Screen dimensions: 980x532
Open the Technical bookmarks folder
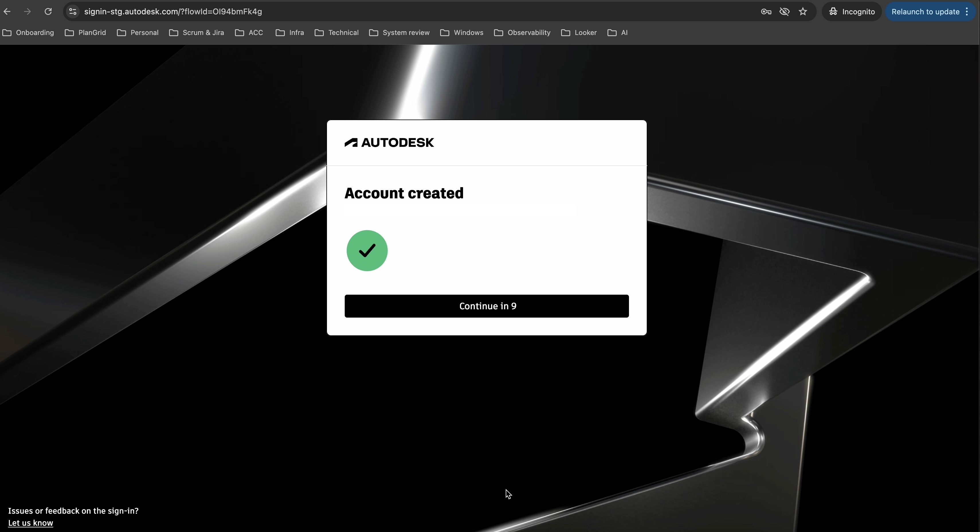(336, 33)
